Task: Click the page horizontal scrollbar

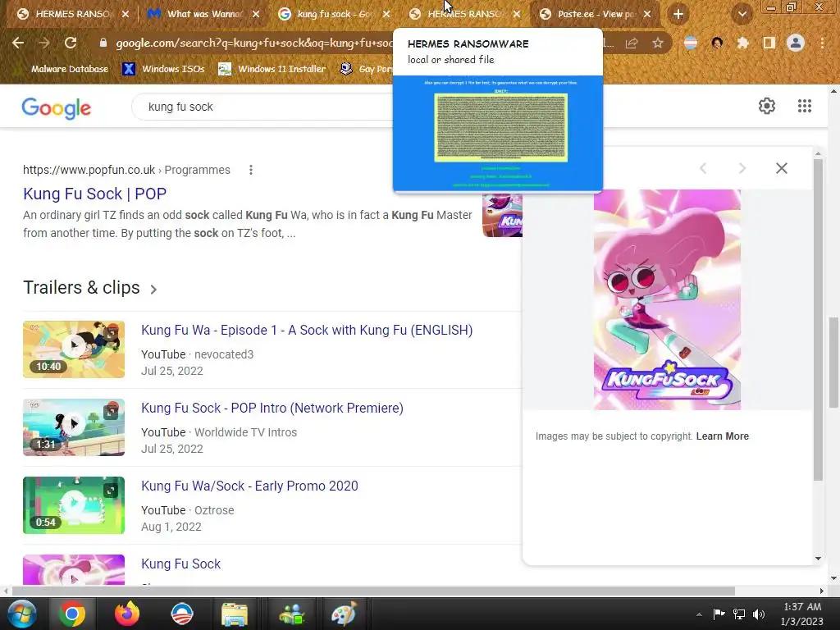Action: click(373, 591)
